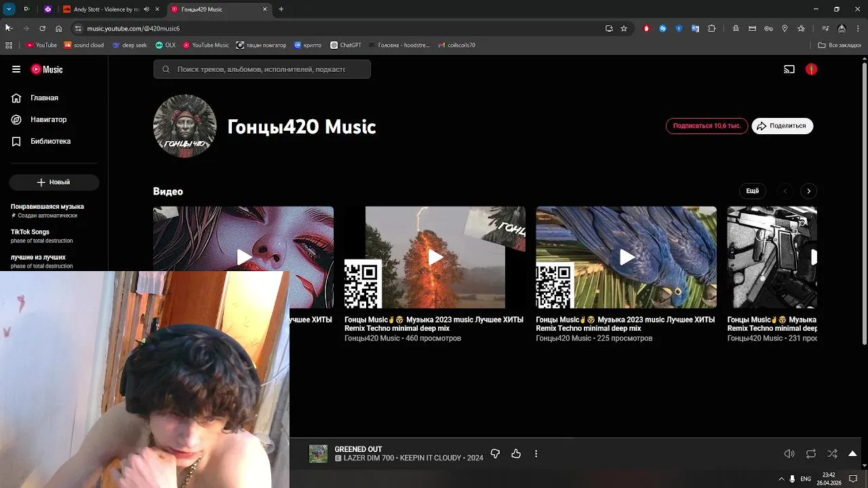Toggle repeat mode in player
This screenshot has height=488, width=868.
click(x=810, y=453)
